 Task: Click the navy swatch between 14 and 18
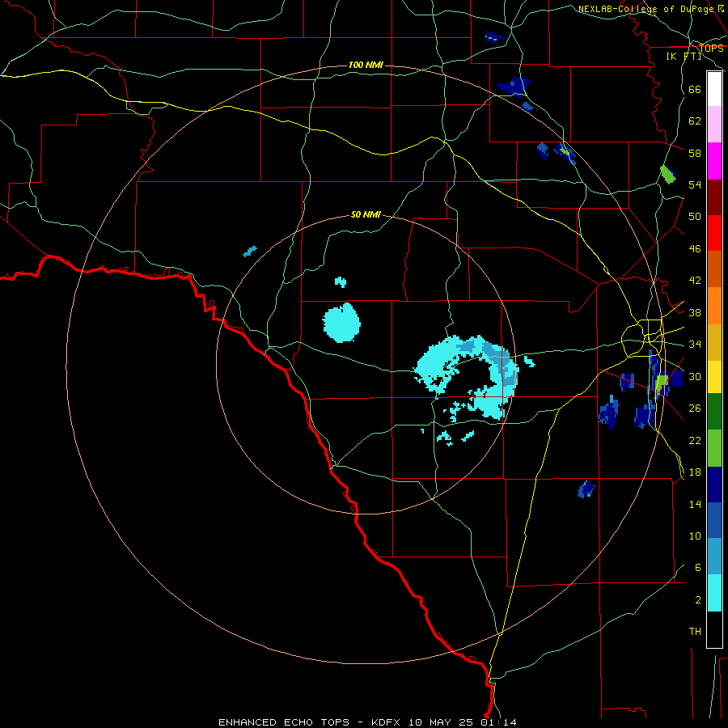[x=714, y=485]
